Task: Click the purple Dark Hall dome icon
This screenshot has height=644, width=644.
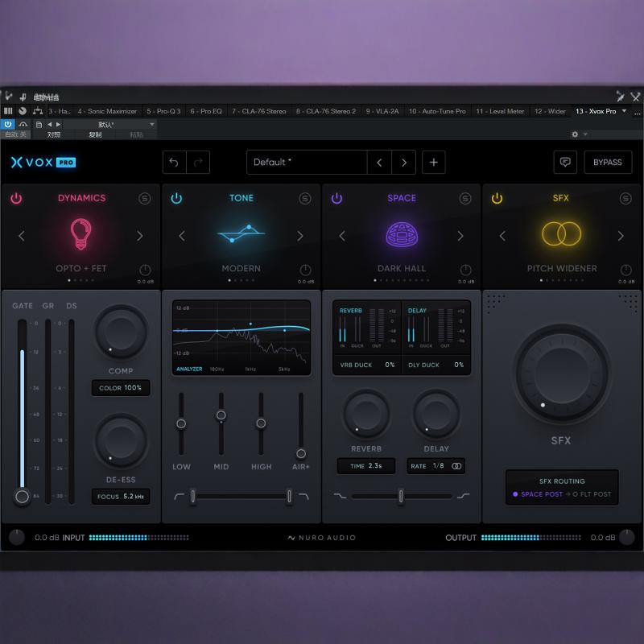Action: tap(402, 234)
